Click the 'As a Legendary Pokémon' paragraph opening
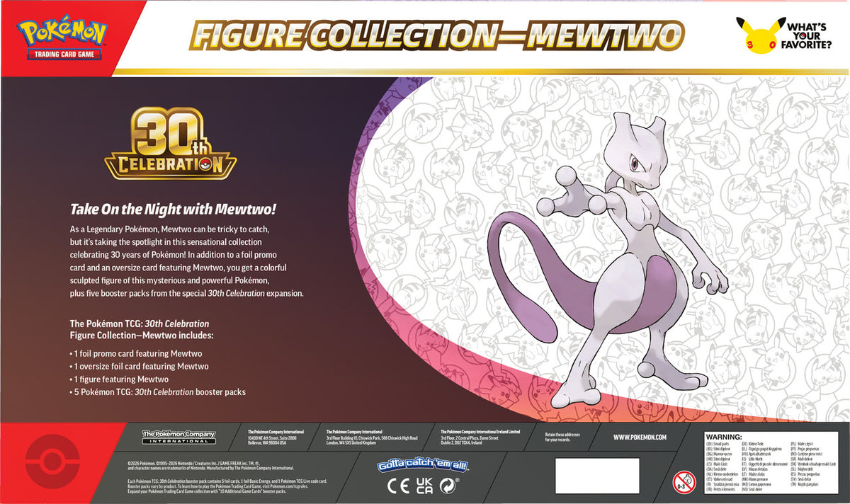The height and width of the screenshot is (504, 850). tap(114, 231)
